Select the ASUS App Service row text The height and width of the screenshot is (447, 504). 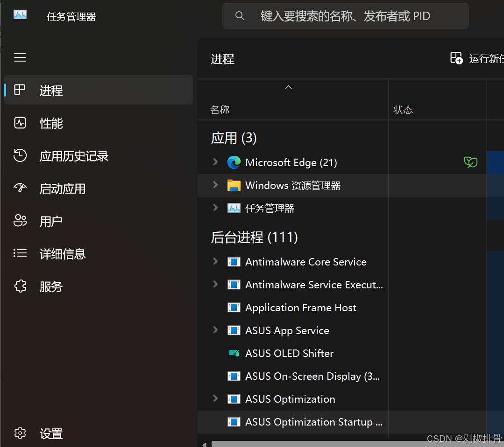[287, 330]
